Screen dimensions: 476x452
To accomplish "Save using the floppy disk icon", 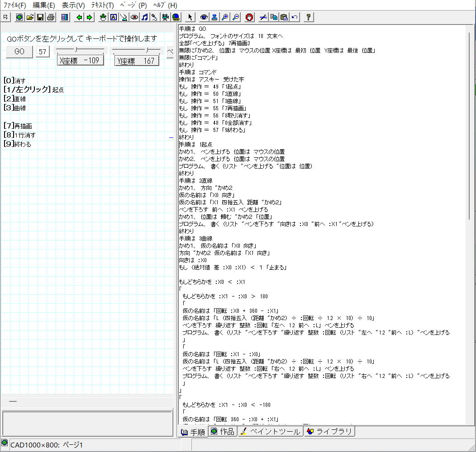I will 40,17.
